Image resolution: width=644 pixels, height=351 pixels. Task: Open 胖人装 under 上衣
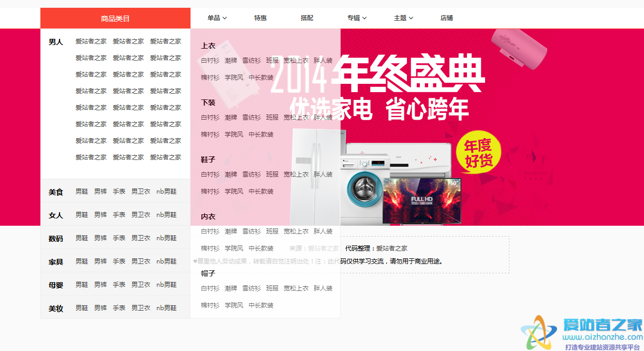323,61
